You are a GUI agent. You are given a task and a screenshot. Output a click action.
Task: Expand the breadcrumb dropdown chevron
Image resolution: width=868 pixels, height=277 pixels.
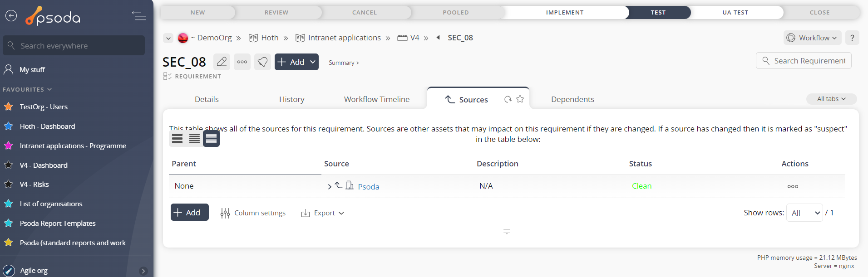[168, 38]
